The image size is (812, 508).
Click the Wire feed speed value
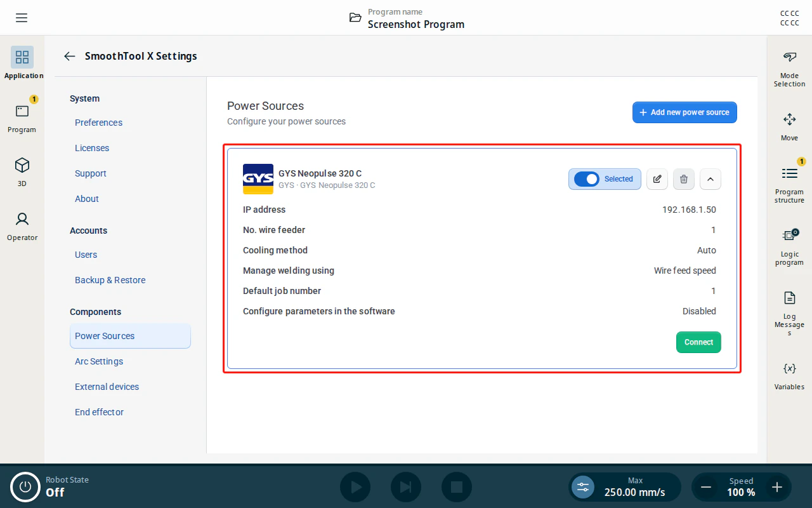[685, 271]
